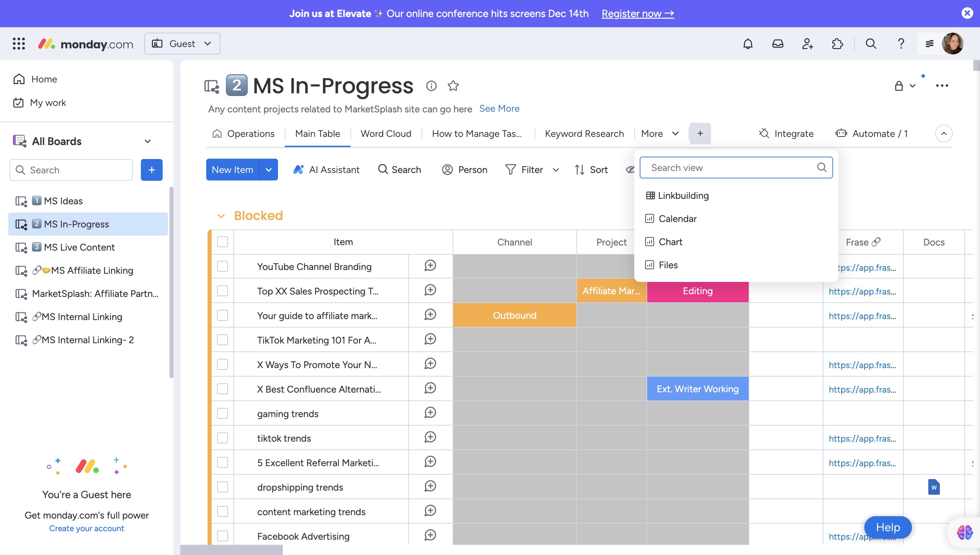Open the Word document file icon
980x555 pixels.
click(x=933, y=487)
